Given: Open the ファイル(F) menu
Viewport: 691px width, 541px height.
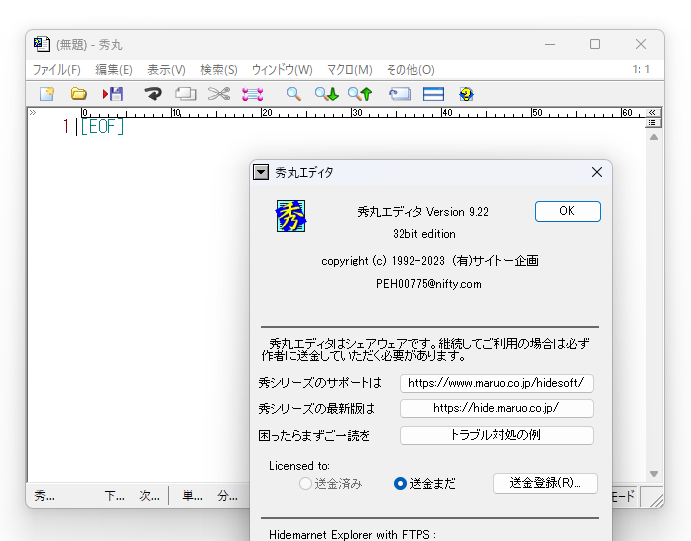Looking at the screenshot, I should [57, 70].
